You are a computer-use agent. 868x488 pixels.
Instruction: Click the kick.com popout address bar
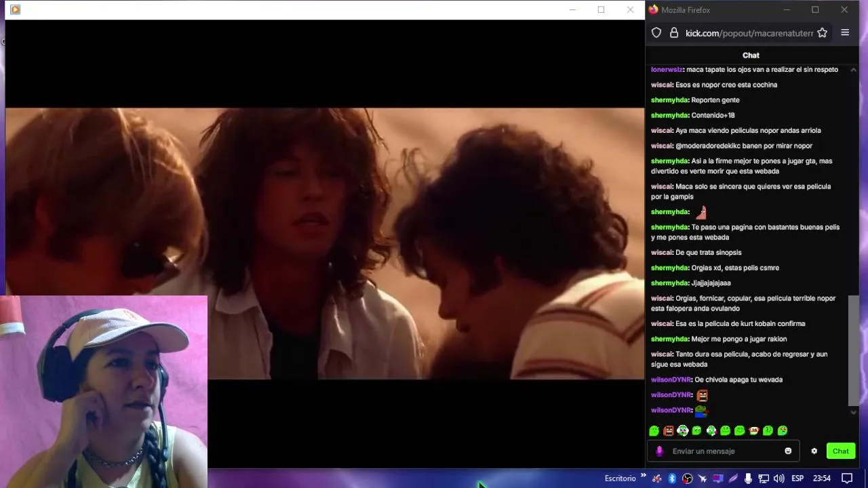(x=749, y=33)
